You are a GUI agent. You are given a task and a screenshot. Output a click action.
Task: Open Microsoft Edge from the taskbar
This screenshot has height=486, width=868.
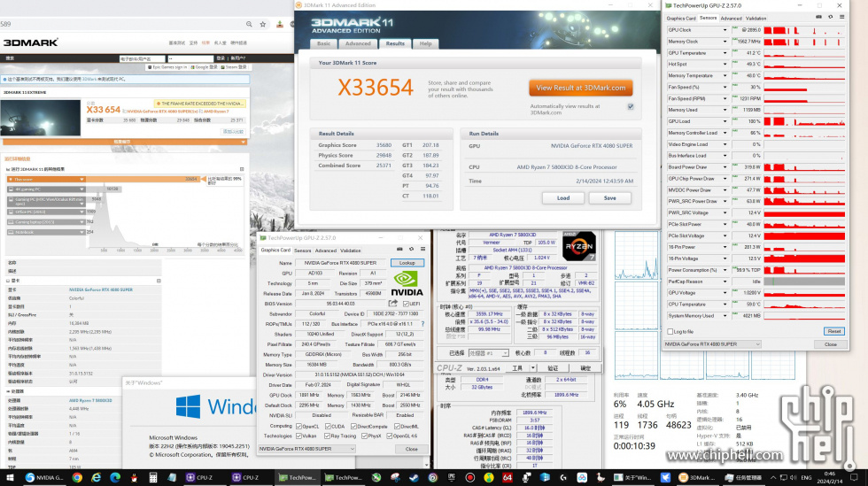115,477
